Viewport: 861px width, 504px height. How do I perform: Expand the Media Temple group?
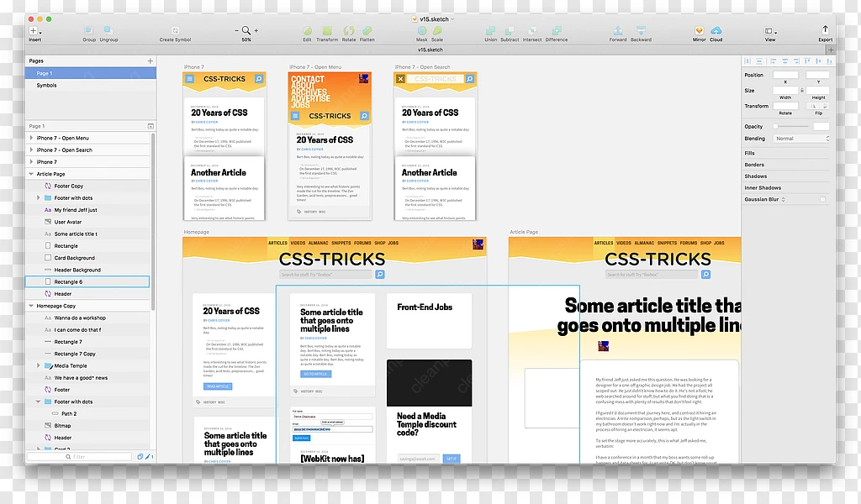tap(39, 365)
